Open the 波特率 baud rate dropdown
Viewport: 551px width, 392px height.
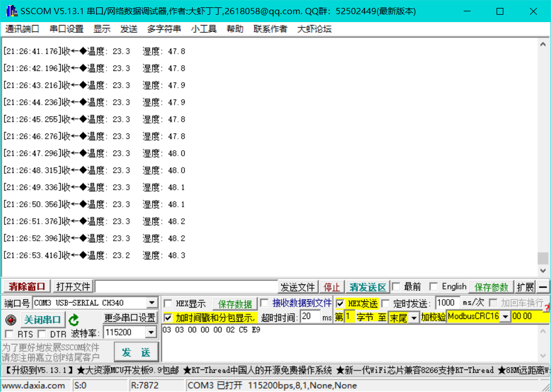(x=151, y=333)
